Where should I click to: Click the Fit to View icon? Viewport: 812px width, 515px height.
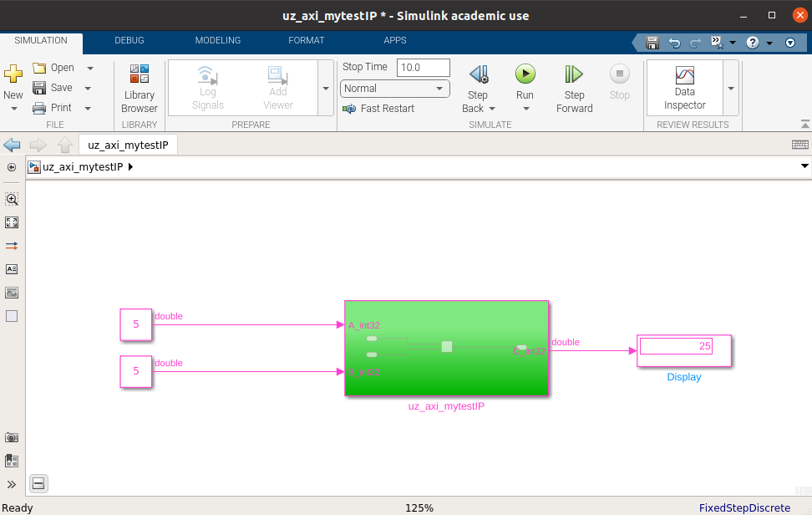[x=12, y=222]
